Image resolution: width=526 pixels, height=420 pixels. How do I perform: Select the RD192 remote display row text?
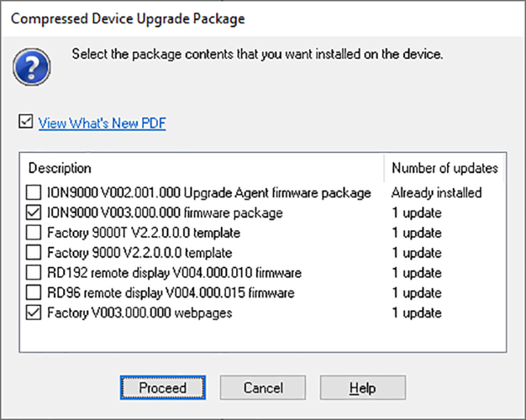(x=174, y=273)
